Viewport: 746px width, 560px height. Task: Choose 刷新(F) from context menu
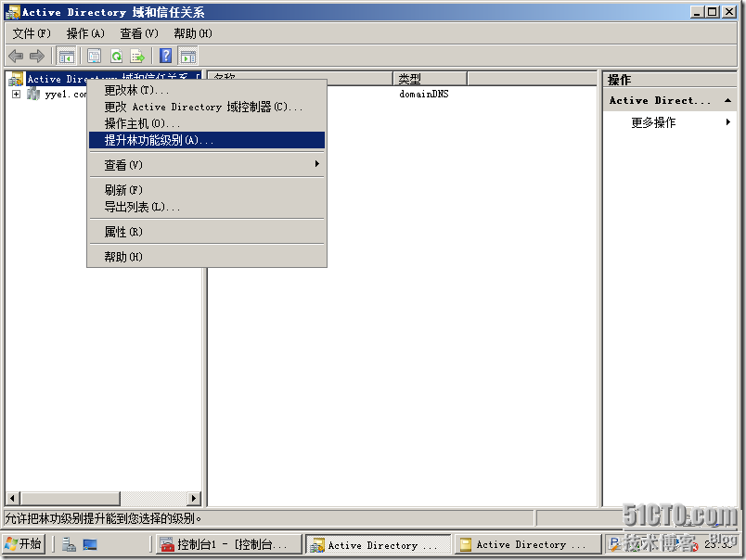[x=207, y=190]
